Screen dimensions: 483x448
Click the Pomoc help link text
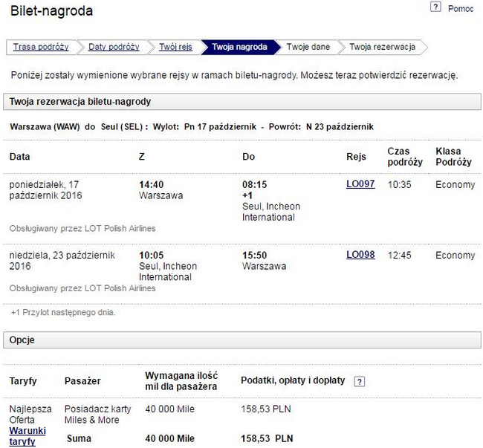coord(461,9)
